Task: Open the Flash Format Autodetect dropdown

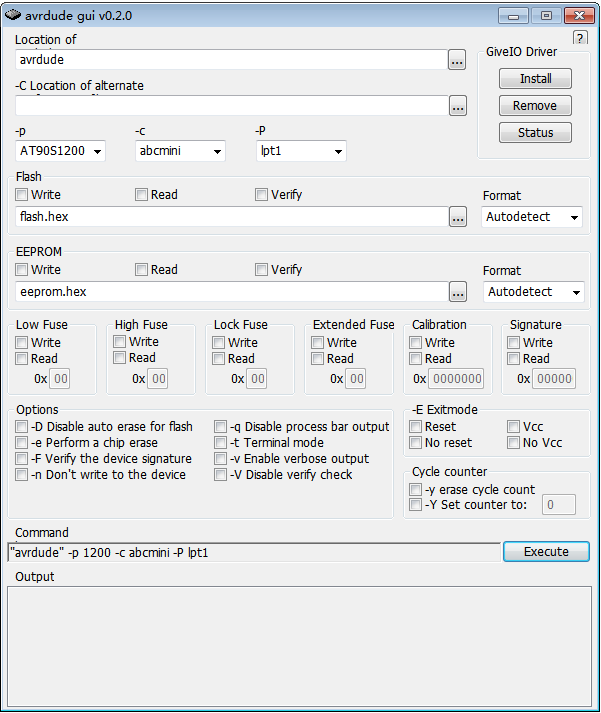Action: point(531,217)
